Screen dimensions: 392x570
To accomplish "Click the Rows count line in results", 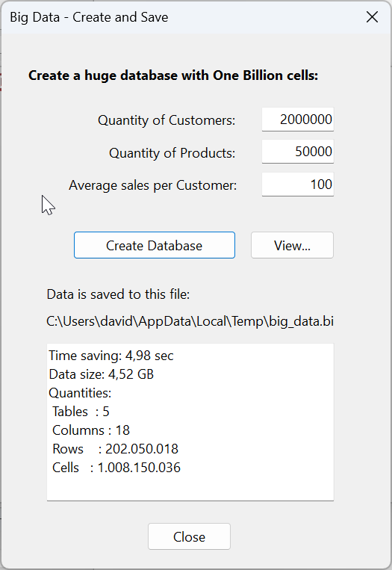I will tap(115, 449).
